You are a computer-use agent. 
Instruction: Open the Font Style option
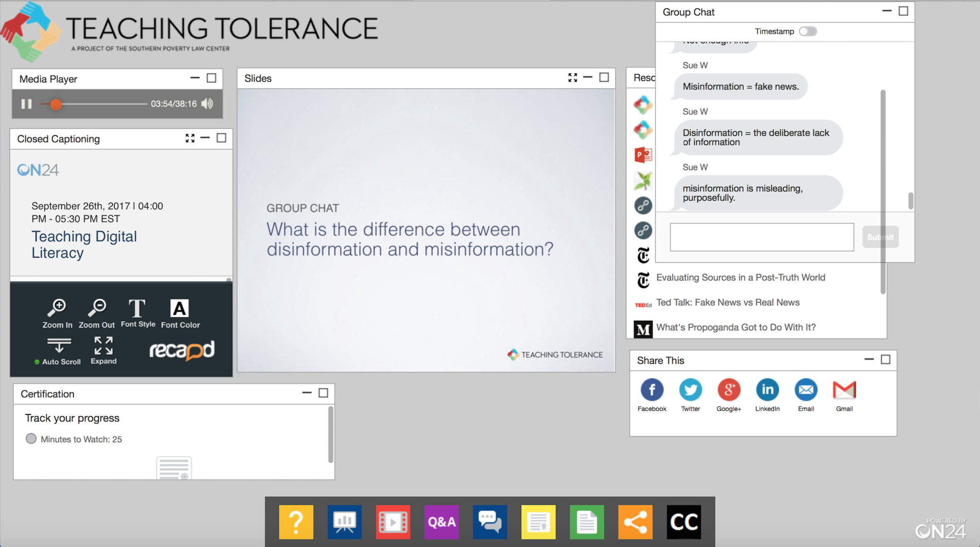click(138, 313)
